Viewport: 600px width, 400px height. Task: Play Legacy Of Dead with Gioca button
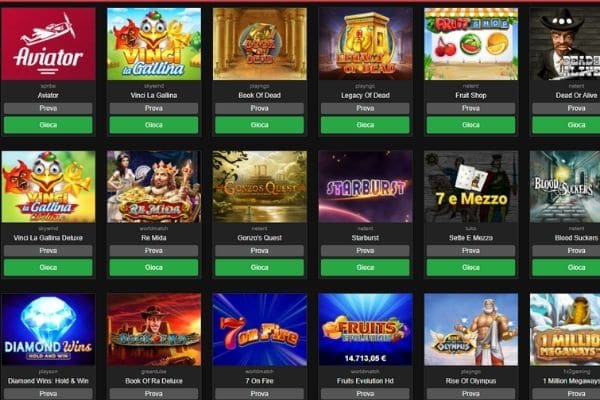coord(365,125)
